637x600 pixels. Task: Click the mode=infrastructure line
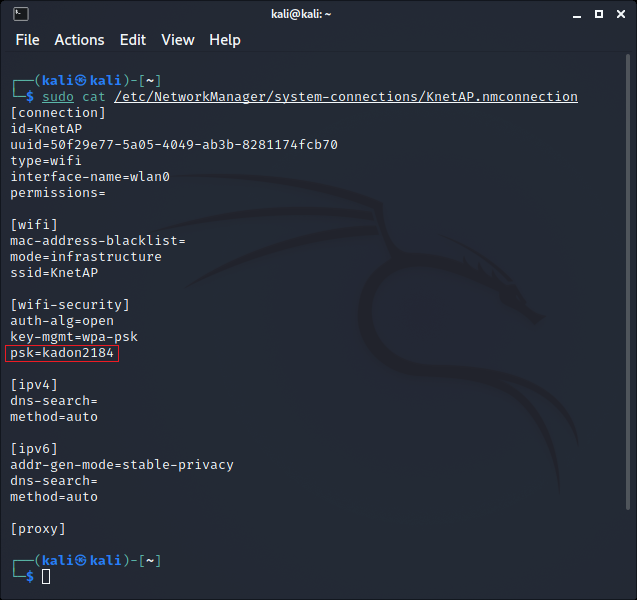pos(86,257)
